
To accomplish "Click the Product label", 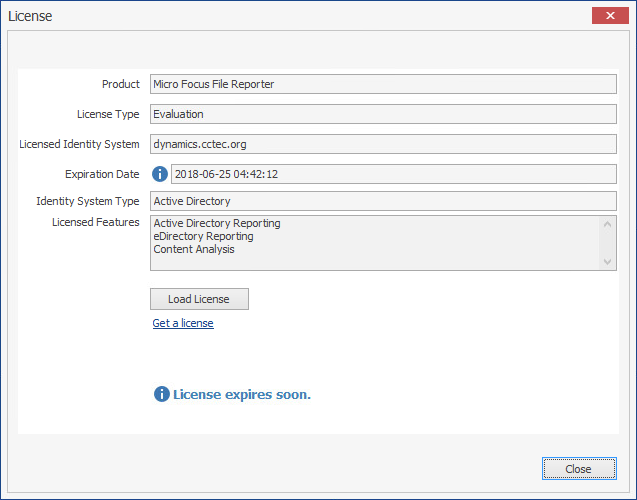I will coord(121,84).
